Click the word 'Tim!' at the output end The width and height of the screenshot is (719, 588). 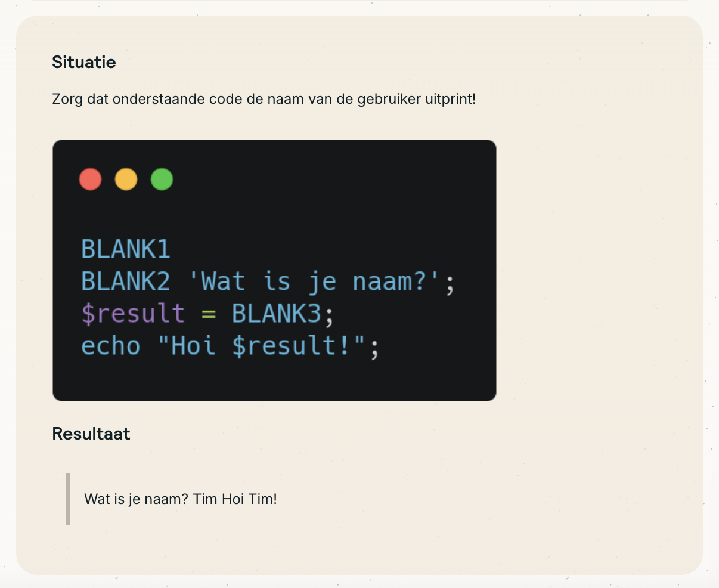[x=263, y=499]
